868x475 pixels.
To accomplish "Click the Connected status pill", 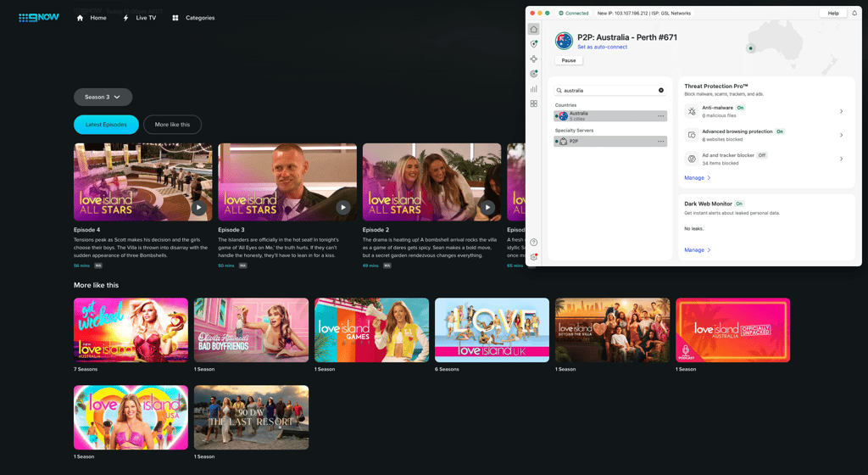I will coord(574,14).
